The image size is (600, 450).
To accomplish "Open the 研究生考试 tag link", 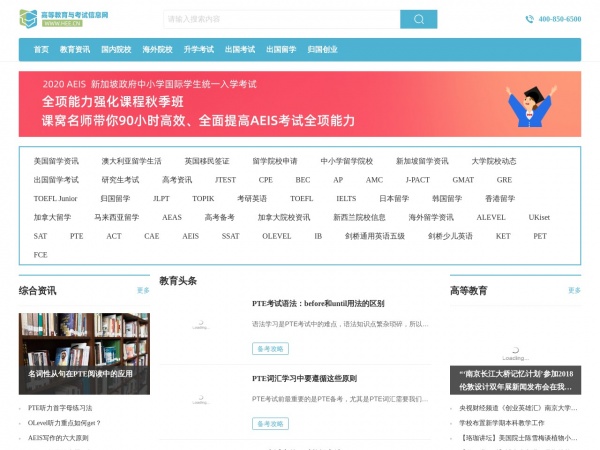I will pyautogui.click(x=121, y=180).
